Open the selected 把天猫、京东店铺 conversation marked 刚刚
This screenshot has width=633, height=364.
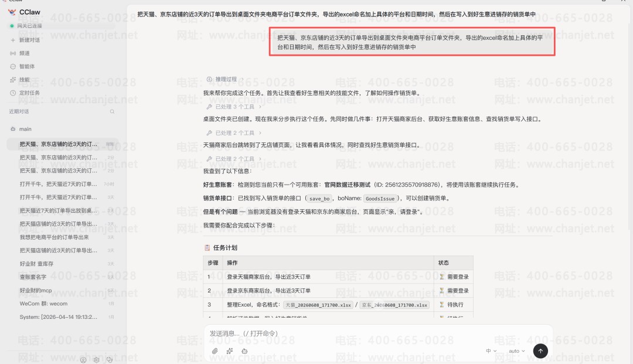tap(63, 144)
